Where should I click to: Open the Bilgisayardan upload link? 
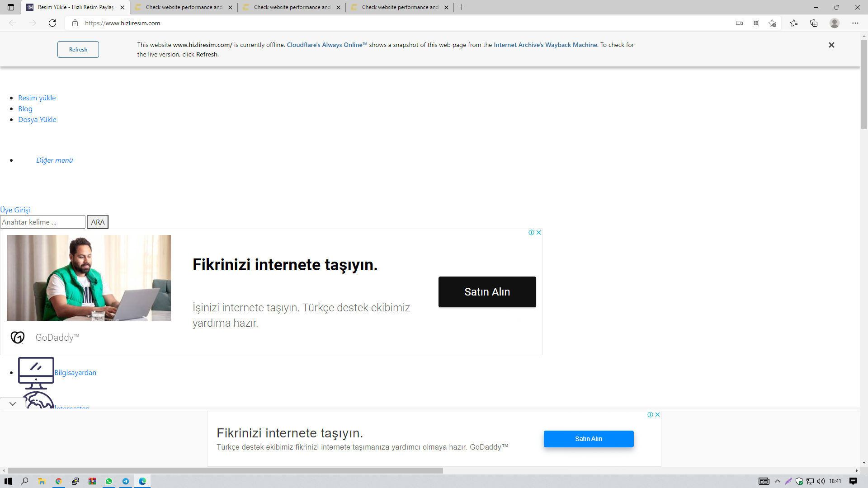75,373
